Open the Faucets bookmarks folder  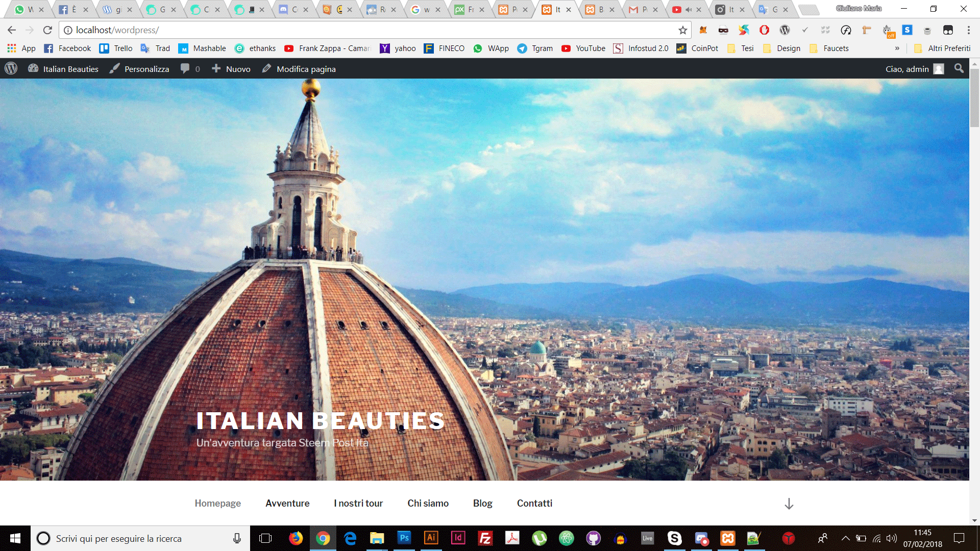pos(829,48)
